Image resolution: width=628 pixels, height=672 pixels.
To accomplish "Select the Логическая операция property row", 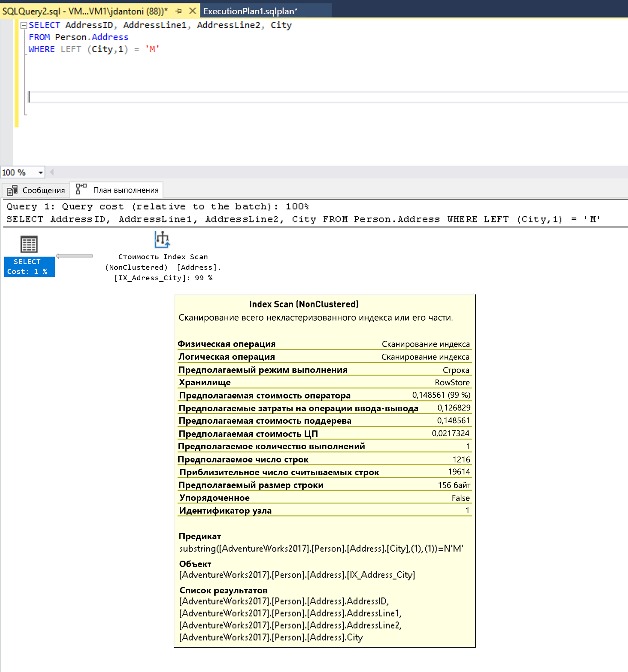I will 324,357.
